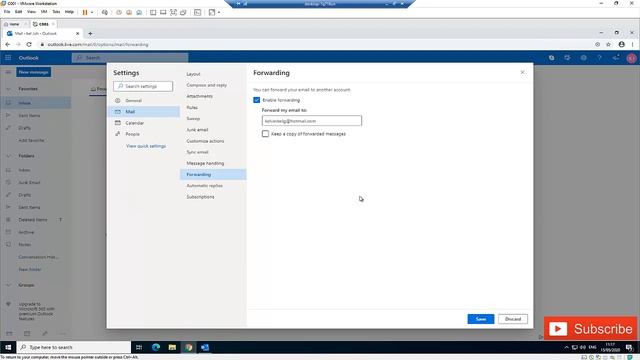Open Rules settings
Screen dimensions: 640x360
pyautogui.click(x=192, y=107)
